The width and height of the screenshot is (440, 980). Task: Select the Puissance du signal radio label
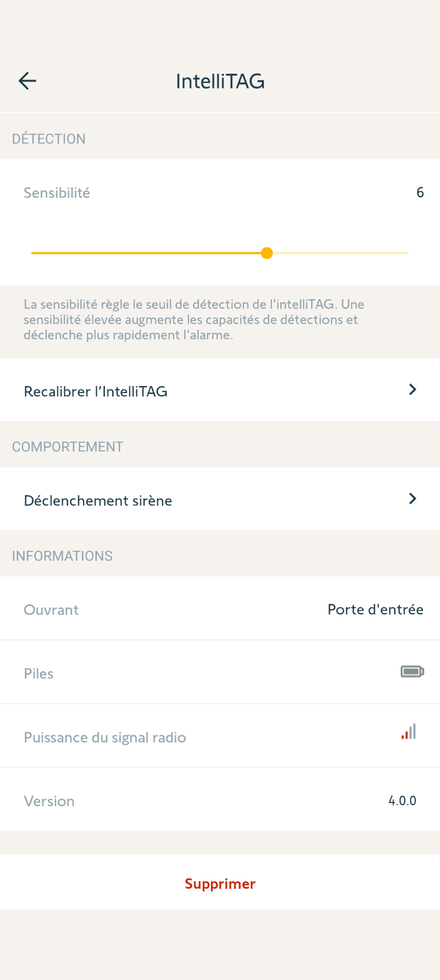coord(105,738)
